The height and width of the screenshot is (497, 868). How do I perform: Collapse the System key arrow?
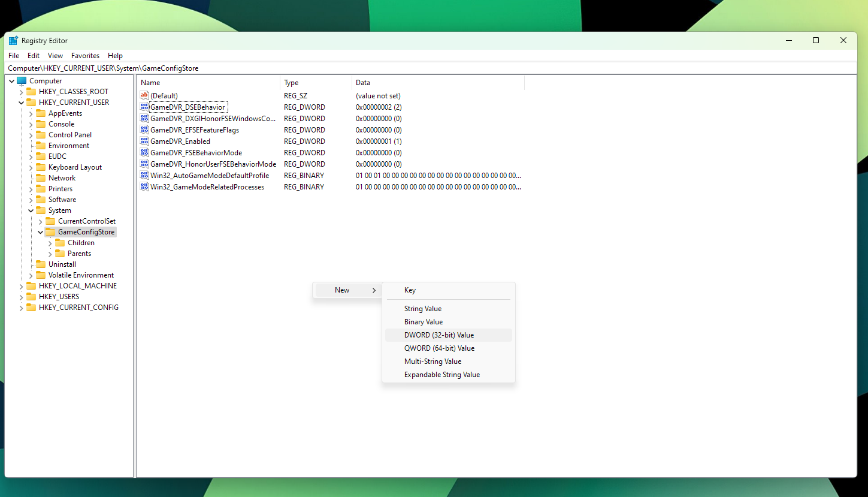[31, 210]
